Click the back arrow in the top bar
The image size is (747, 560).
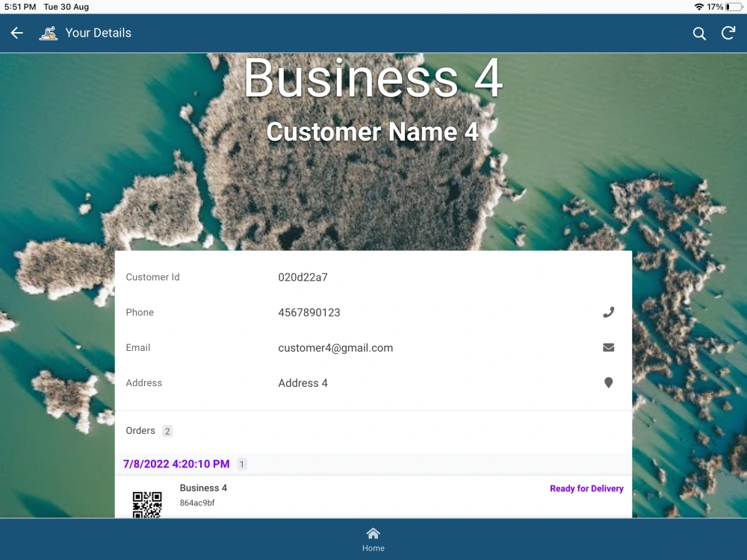[x=16, y=33]
